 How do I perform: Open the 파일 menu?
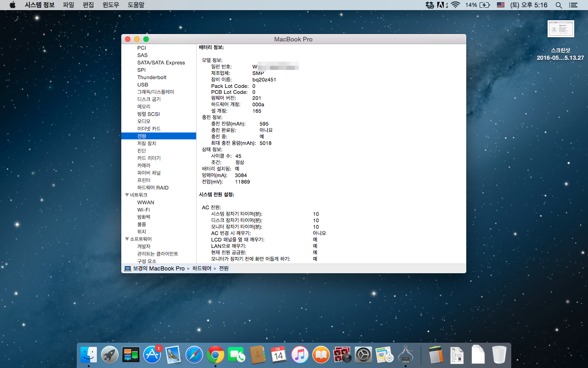68,5
